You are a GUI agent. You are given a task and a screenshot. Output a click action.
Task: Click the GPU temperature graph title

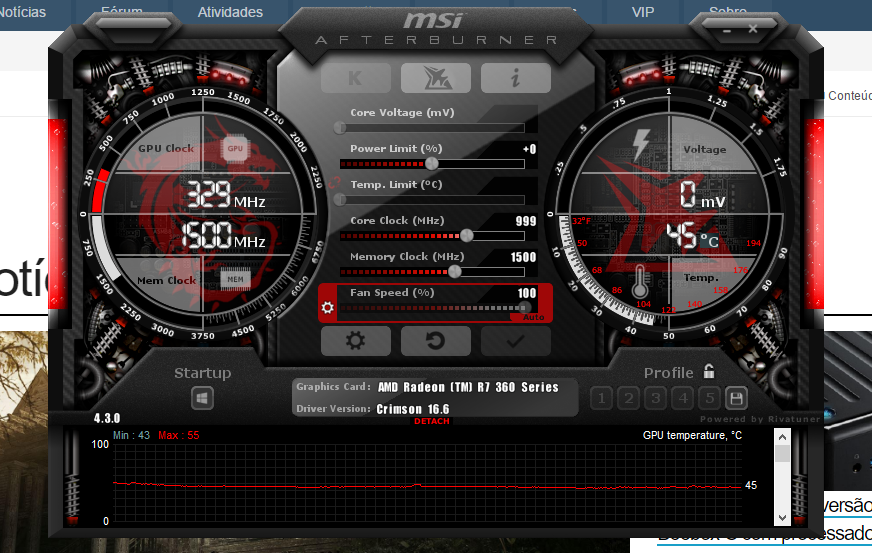pyautogui.click(x=692, y=435)
